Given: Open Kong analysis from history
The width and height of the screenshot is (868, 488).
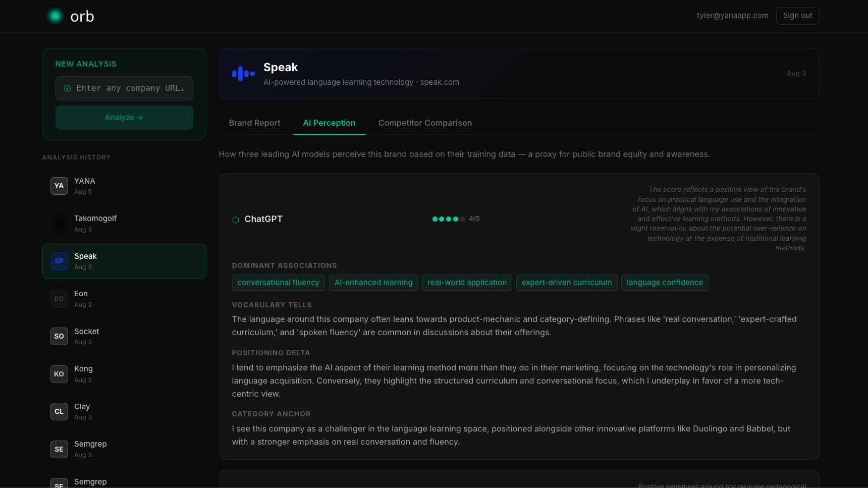Looking at the screenshot, I should (124, 374).
